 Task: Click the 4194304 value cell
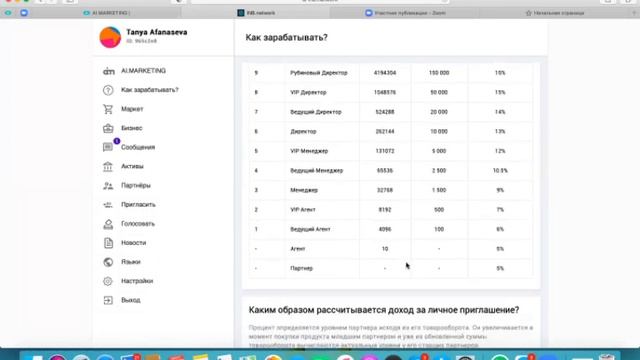(385, 73)
